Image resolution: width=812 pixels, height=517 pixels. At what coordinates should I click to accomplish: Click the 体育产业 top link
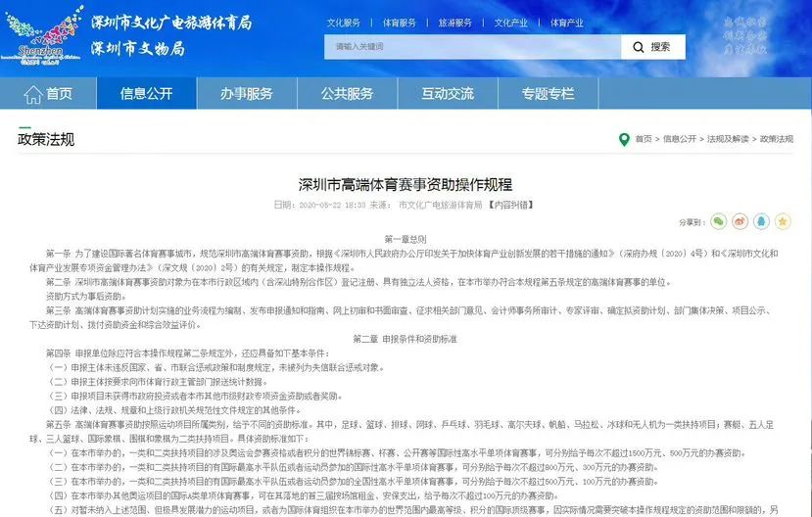click(566, 22)
